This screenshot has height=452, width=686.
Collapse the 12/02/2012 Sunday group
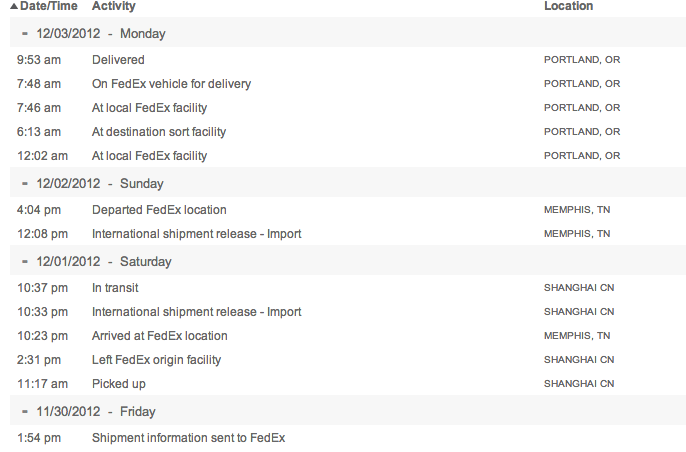coord(24,184)
